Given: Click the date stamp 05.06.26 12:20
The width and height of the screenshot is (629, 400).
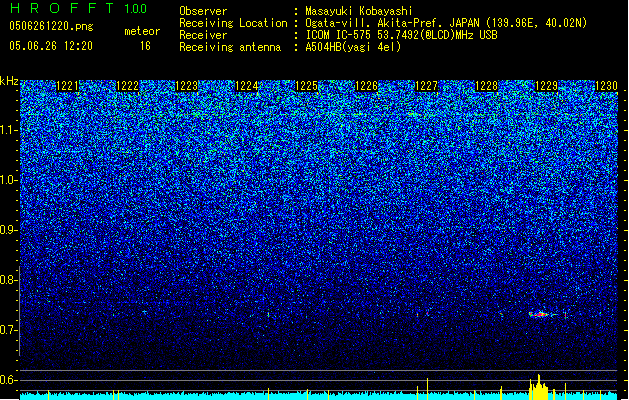Looking at the screenshot, I should point(51,46).
